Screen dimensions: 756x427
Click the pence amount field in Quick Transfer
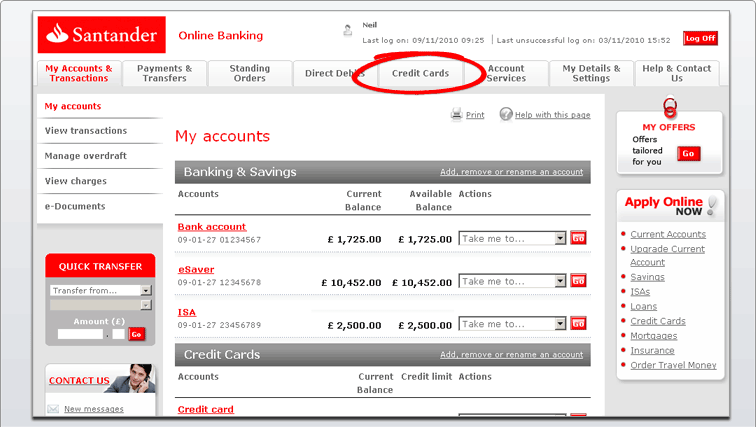click(x=119, y=334)
